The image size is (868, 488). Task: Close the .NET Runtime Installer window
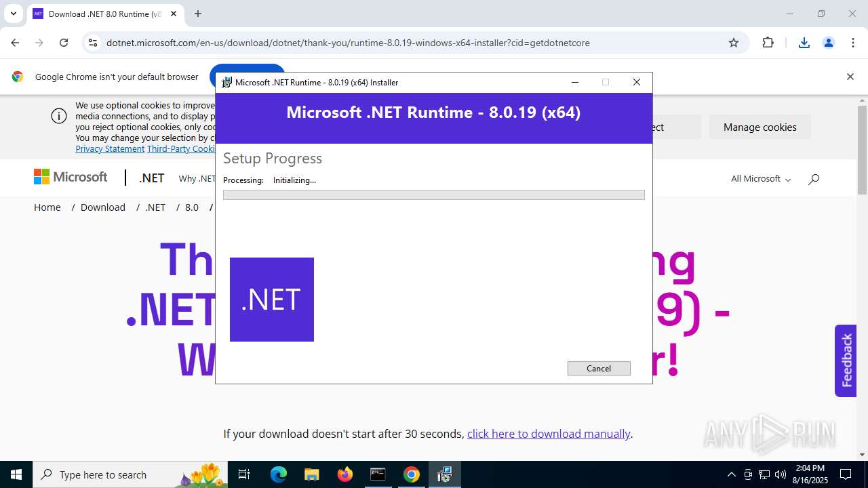coord(636,82)
